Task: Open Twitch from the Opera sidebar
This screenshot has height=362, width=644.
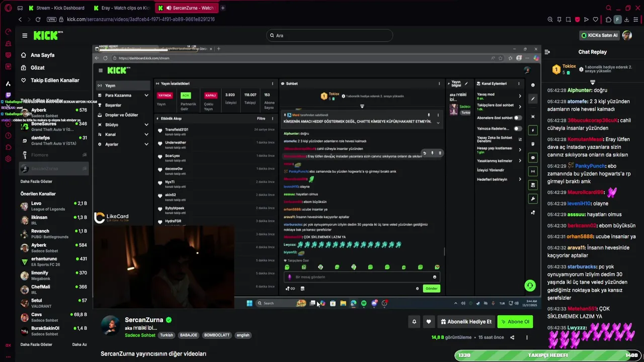Action: pos(8,95)
